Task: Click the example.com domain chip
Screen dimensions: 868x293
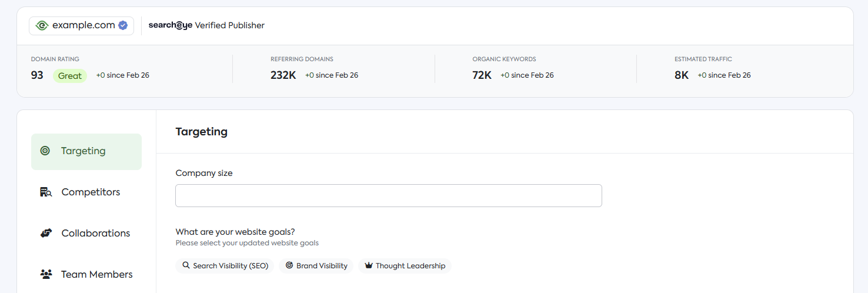Action: (82, 25)
